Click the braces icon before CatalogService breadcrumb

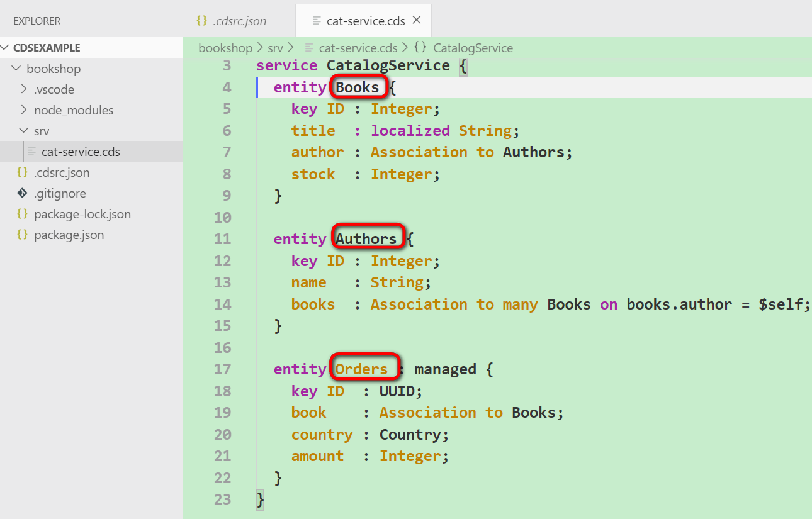pyautogui.click(x=421, y=47)
